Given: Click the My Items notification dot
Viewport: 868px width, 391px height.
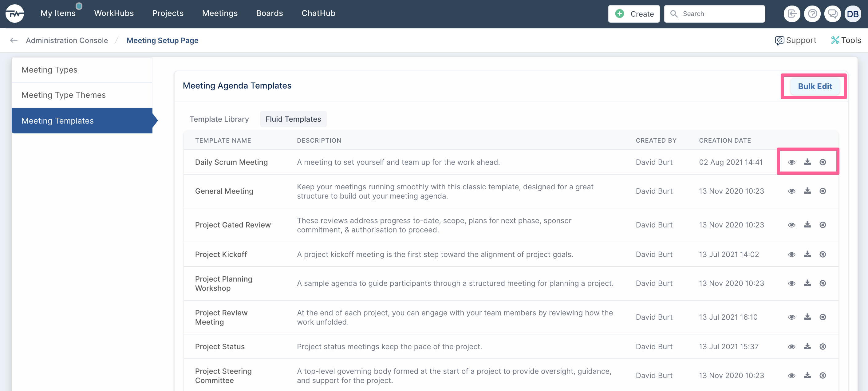Looking at the screenshot, I should [x=79, y=6].
